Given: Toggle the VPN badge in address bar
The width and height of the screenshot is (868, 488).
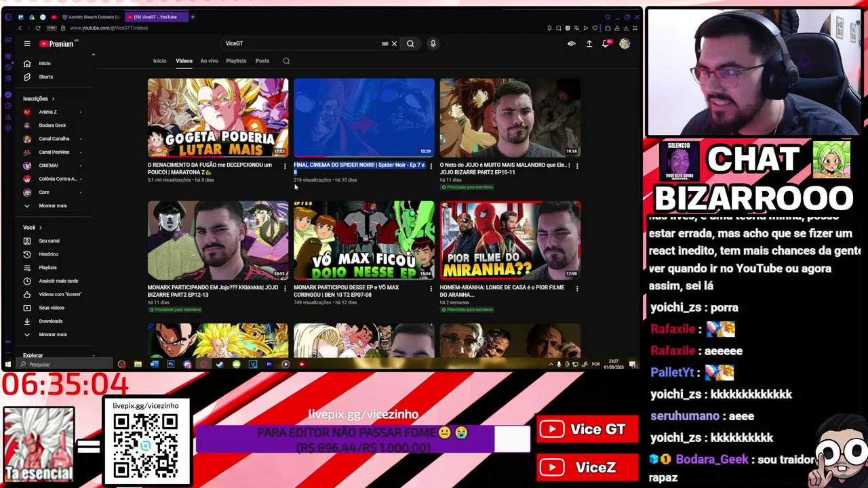Looking at the screenshot, I should pyautogui.click(x=52, y=28).
